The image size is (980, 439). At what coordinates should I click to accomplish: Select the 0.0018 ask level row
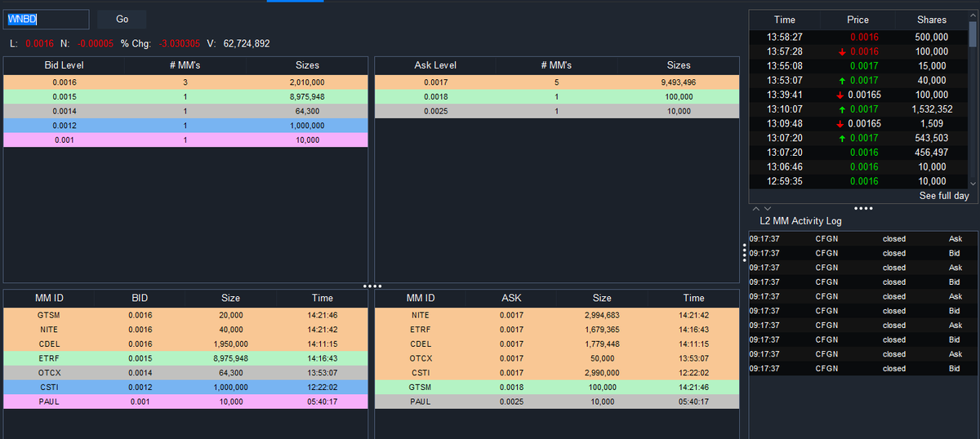(557, 97)
